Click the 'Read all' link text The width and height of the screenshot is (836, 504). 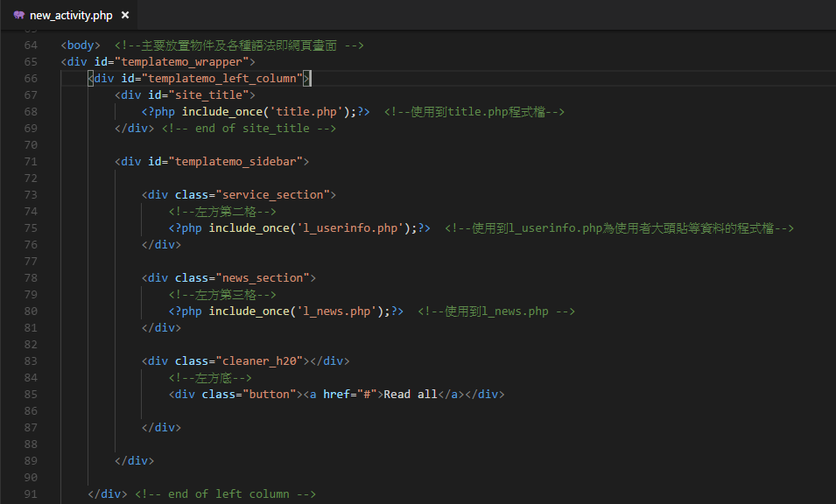tap(411, 395)
